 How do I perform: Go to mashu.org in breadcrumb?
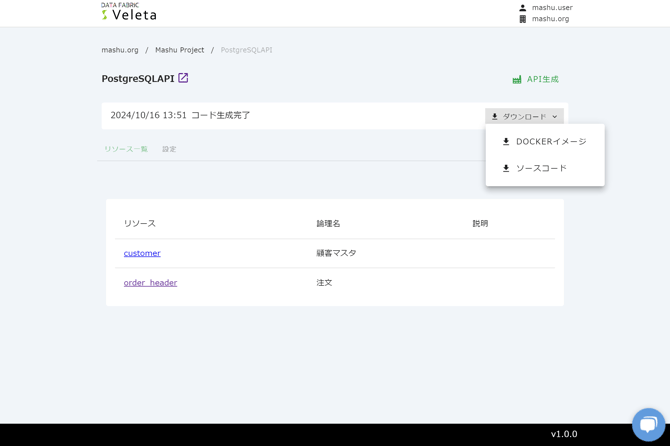coord(120,50)
